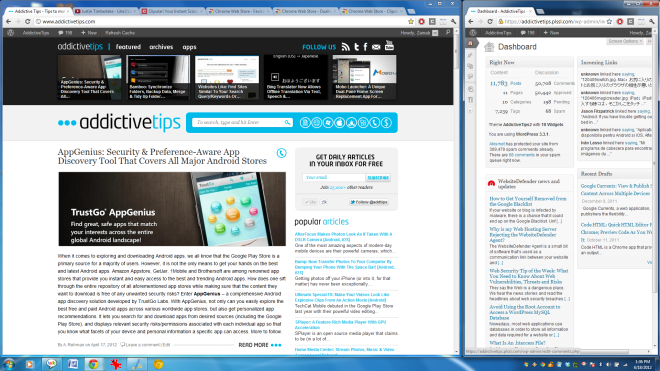
Task: Switch to Chrome Web Store - Dualless tab
Action: (x=306, y=11)
